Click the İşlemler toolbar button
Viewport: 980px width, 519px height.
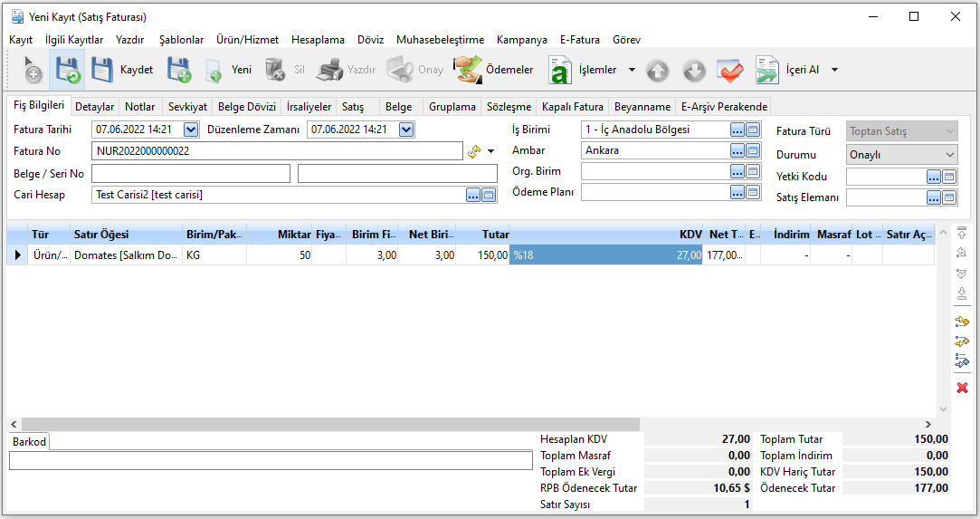coord(584,70)
